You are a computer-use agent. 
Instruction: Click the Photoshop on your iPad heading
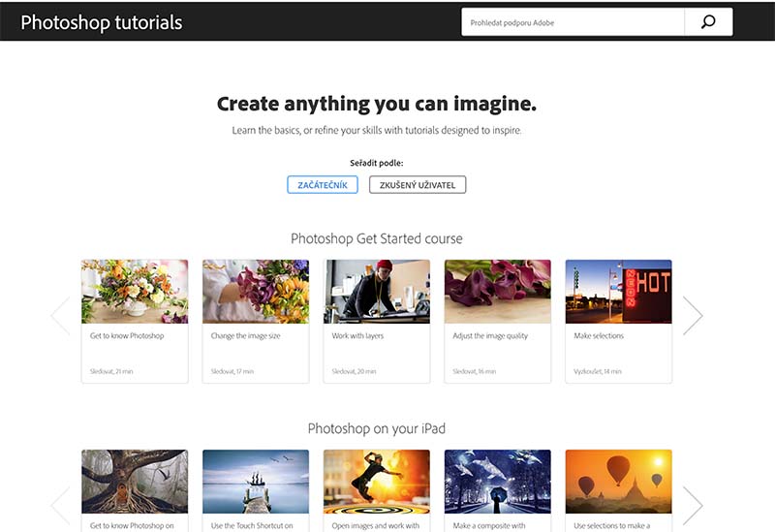point(377,428)
